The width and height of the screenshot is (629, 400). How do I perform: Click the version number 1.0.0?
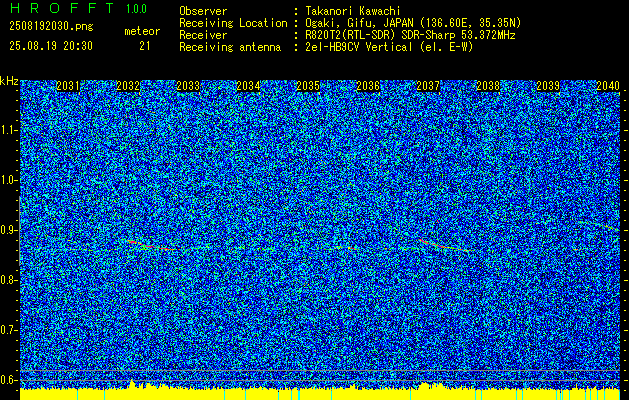point(136,9)
